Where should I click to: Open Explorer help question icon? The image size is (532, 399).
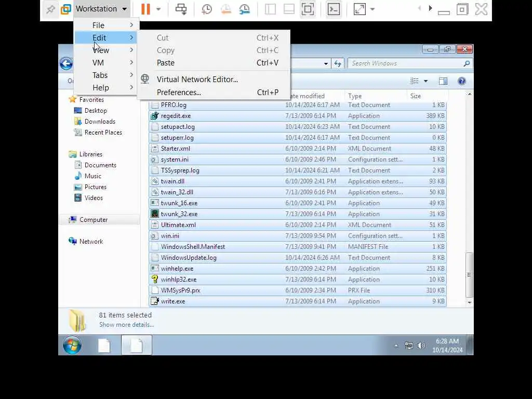[x=462, y=81]
